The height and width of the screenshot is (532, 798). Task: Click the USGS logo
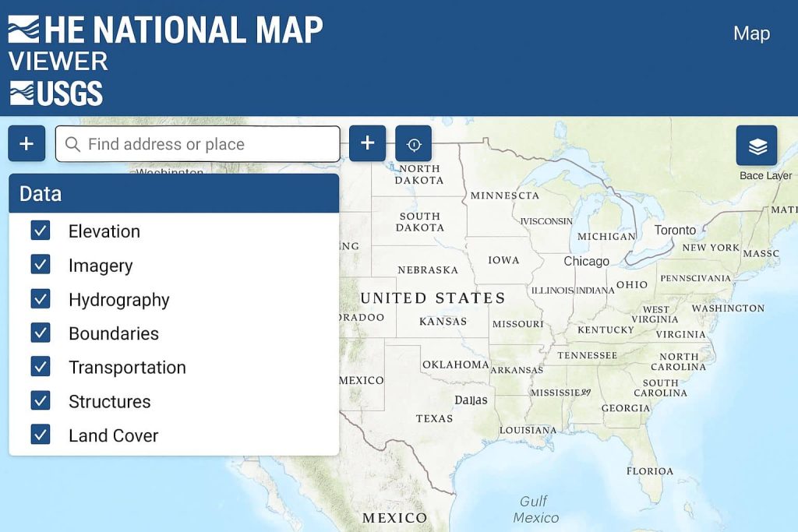55,93
